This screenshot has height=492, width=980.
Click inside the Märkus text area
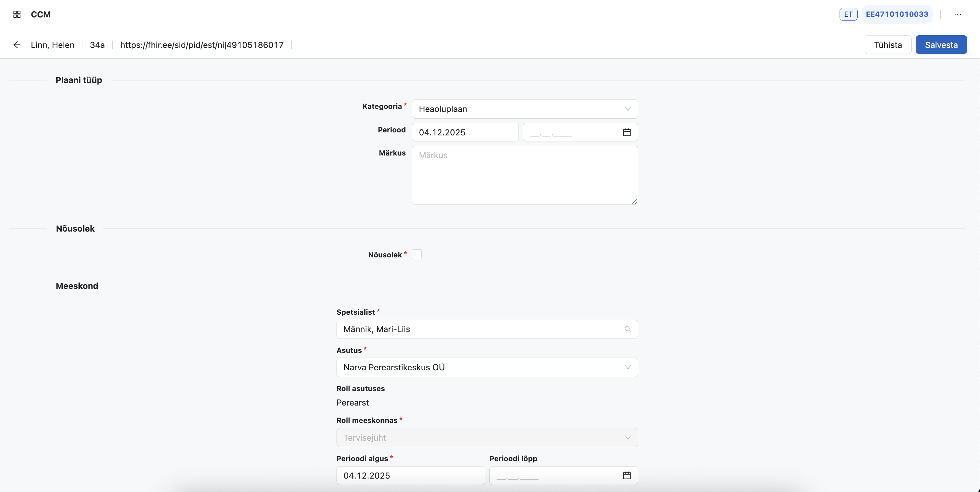(x=525, y=175)
